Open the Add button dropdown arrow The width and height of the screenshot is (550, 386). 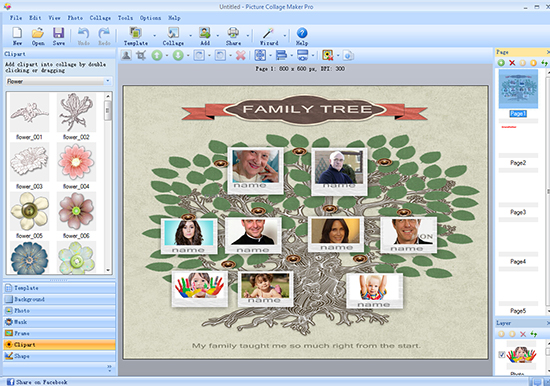217,35
